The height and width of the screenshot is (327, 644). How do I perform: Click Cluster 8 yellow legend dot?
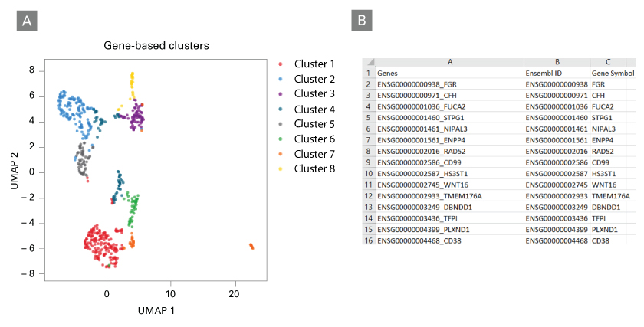coord(281,169)
